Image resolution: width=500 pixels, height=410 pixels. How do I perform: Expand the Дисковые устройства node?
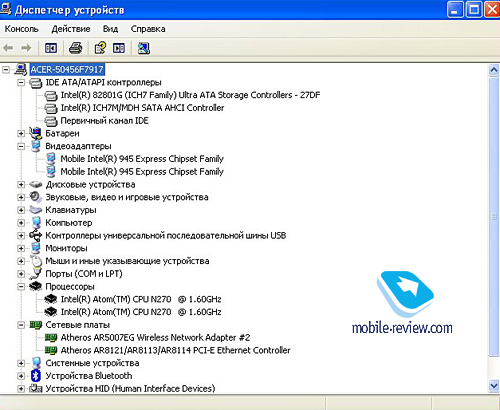point(21,184)
